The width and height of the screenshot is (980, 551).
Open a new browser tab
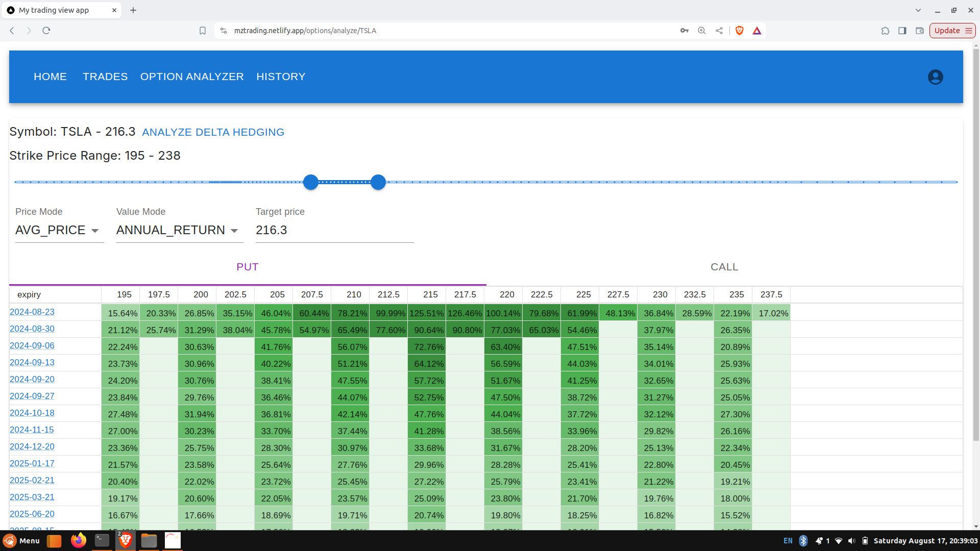click(133, 10)
